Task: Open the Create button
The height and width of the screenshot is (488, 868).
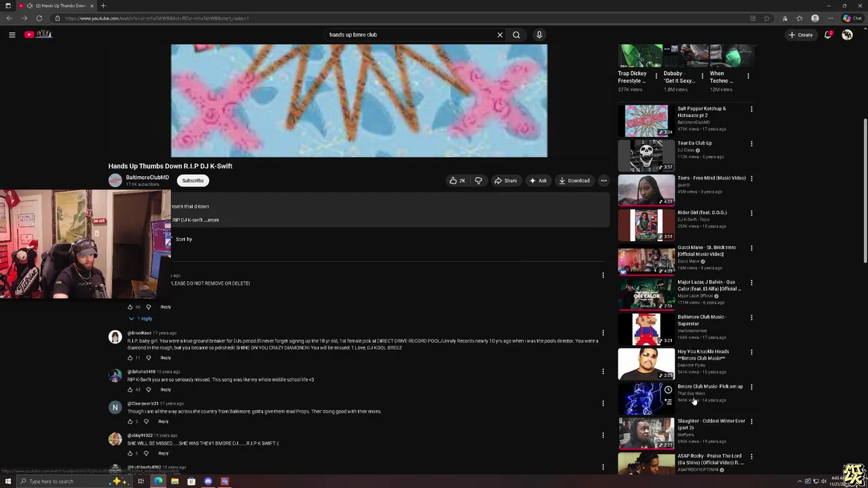Action: coord(800,35)
